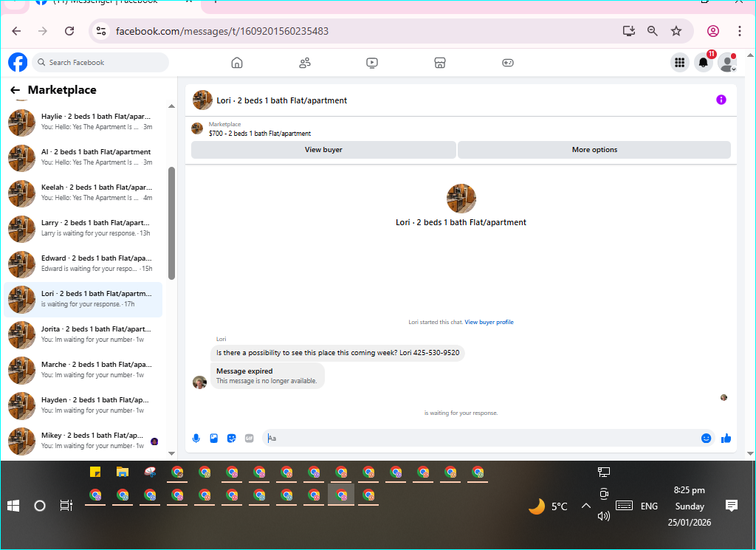Click the View buyer button

click(323, 150)
